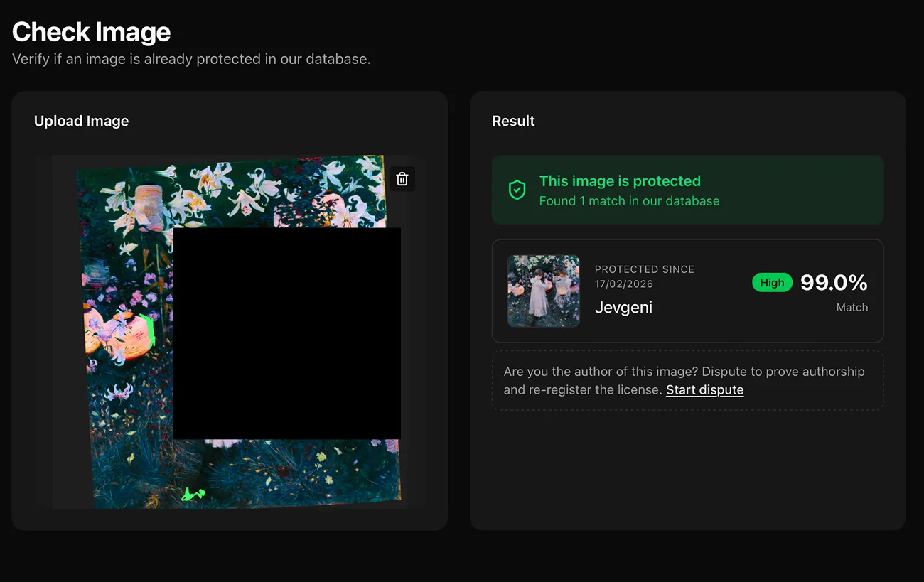Click the Check Image page heading
Screen dimensions: 924x582
pos(92,32)
